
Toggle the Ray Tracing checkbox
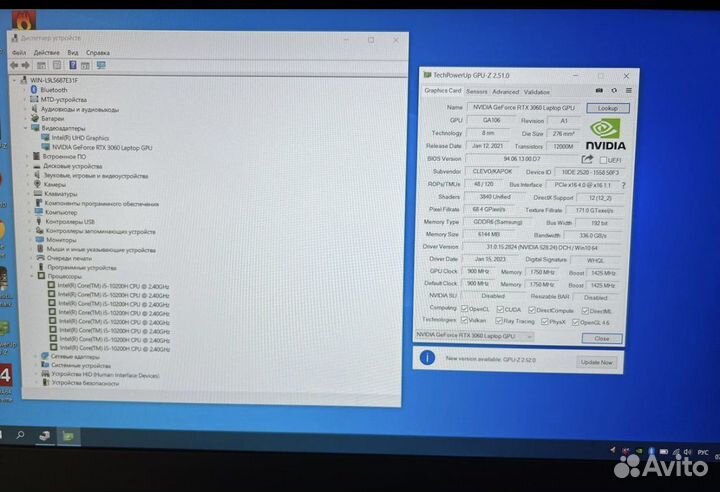click(499, 321)
